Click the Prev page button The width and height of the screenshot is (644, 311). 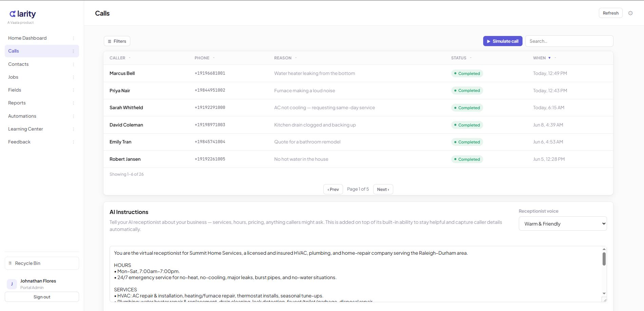pos(333,189)
